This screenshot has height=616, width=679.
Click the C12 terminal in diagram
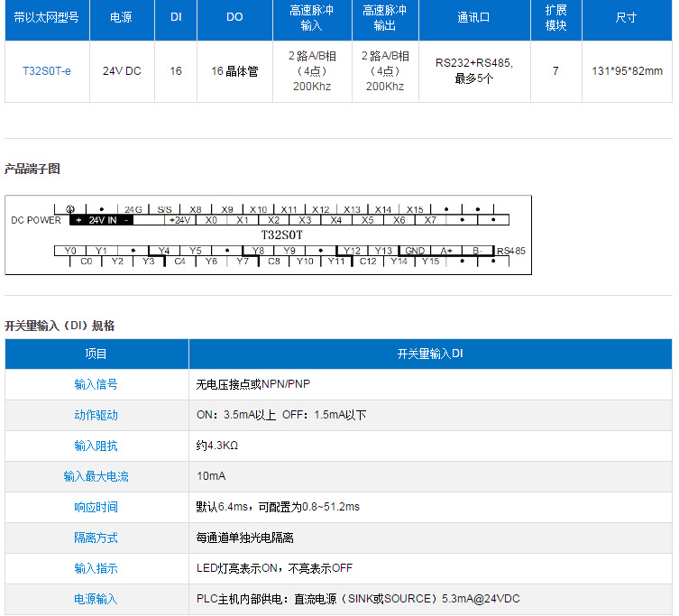pyautogui.click(x=368, y=262)
